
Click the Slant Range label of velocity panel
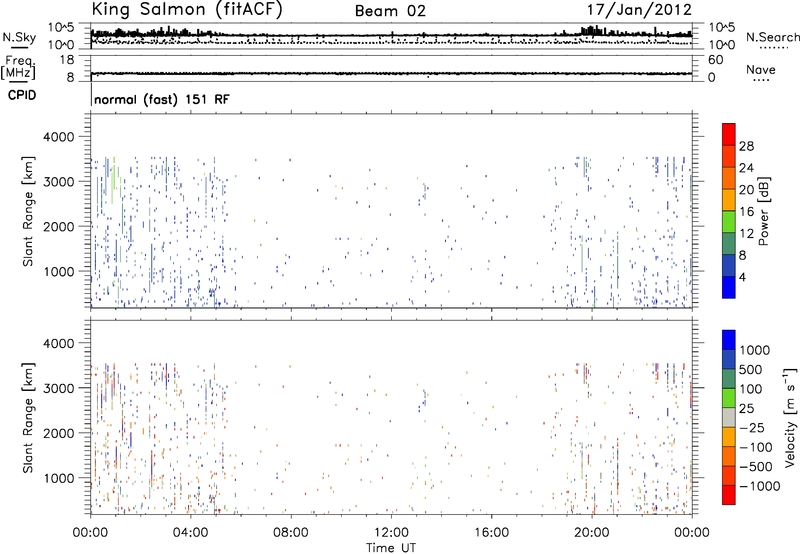28,418
